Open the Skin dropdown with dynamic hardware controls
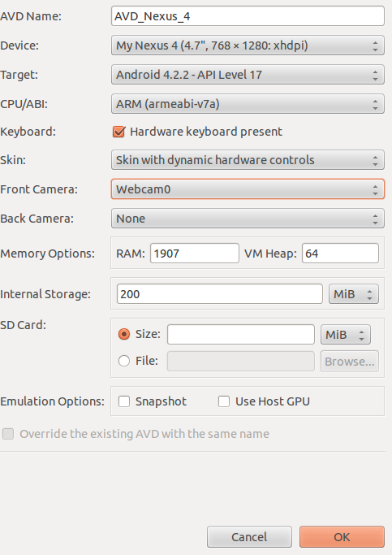 point(248,160)
